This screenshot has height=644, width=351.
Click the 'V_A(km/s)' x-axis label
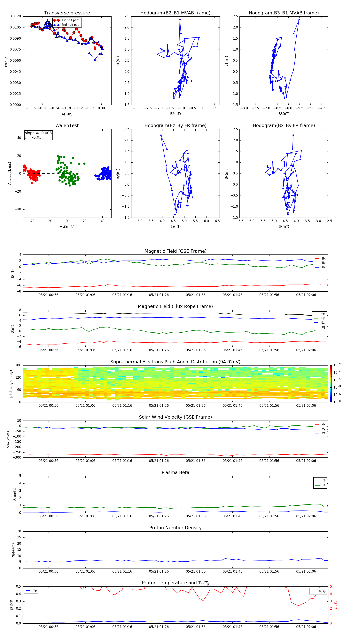tap(67, 227)
